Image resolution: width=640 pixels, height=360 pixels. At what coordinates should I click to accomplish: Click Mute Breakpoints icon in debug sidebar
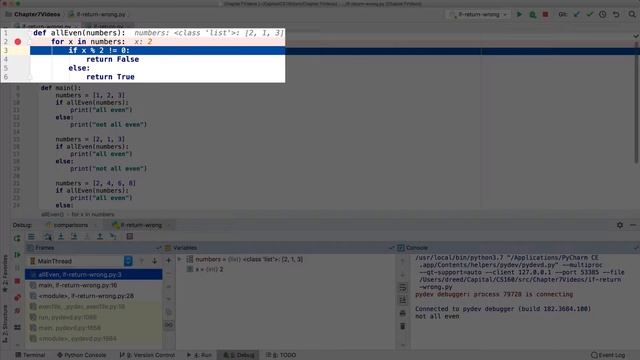(17, 311)
